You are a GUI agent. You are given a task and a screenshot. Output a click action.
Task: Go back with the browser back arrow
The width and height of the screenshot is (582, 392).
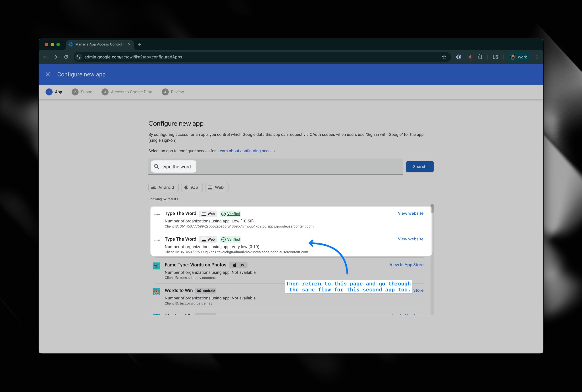click(45, 57)
